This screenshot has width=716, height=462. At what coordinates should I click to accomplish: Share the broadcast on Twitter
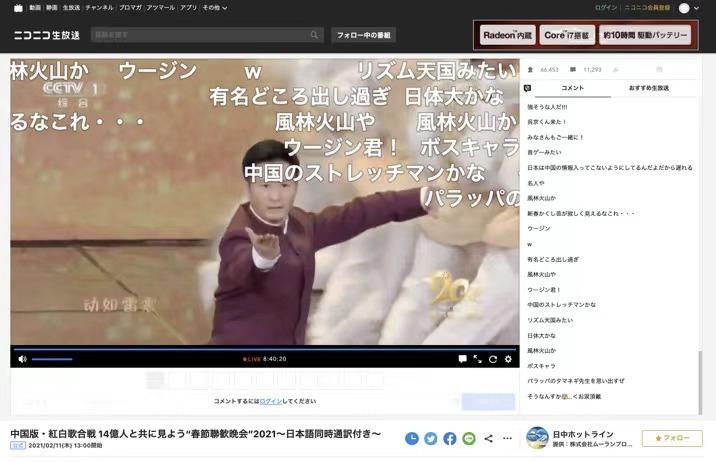tap(431, 439)
